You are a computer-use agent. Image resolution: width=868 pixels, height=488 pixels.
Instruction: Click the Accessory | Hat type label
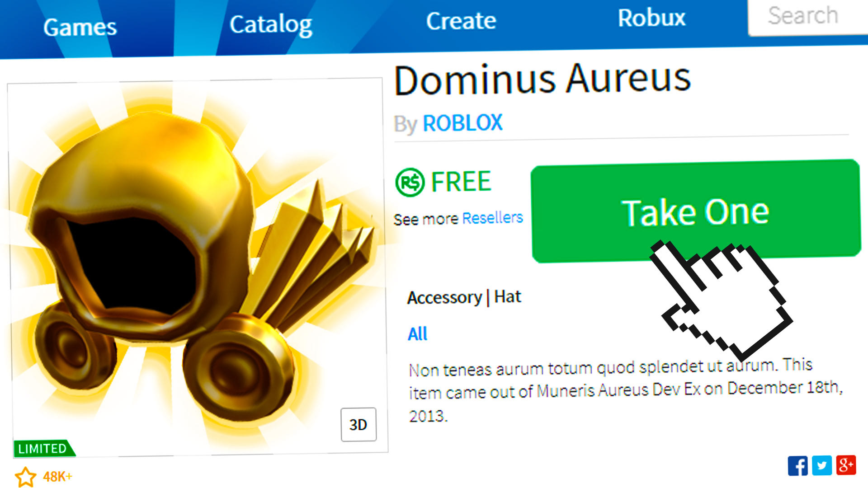coord(464,297)
